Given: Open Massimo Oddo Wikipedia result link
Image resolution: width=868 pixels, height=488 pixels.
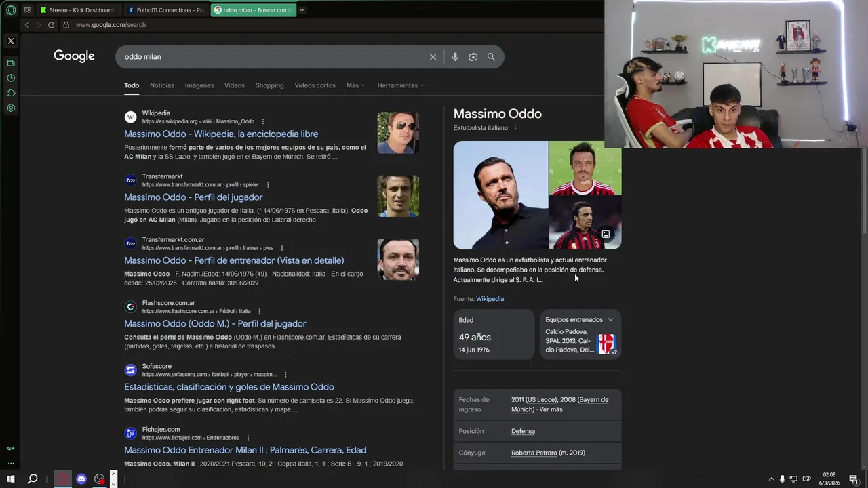Looking at the screenshot, I should click(x=221, y=134).
